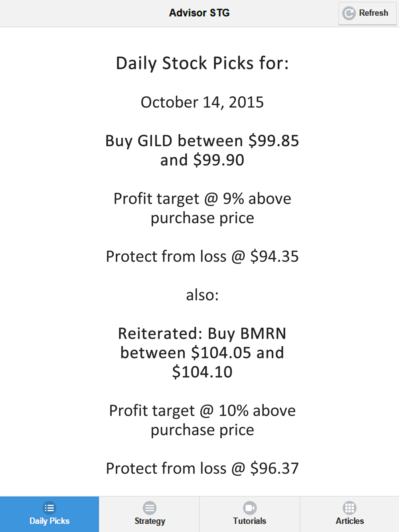The height and width of the screenshot is (532, 399).
Task: Click the Buy GILD recommendation text
Action: click(202, 150)
